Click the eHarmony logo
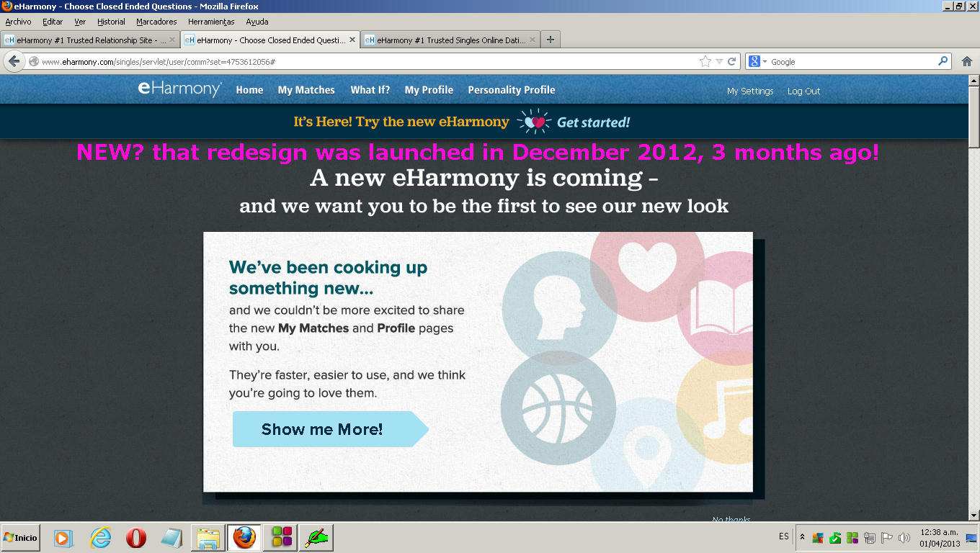The height and width of the screenshot is (553, 980). (180, 89)
